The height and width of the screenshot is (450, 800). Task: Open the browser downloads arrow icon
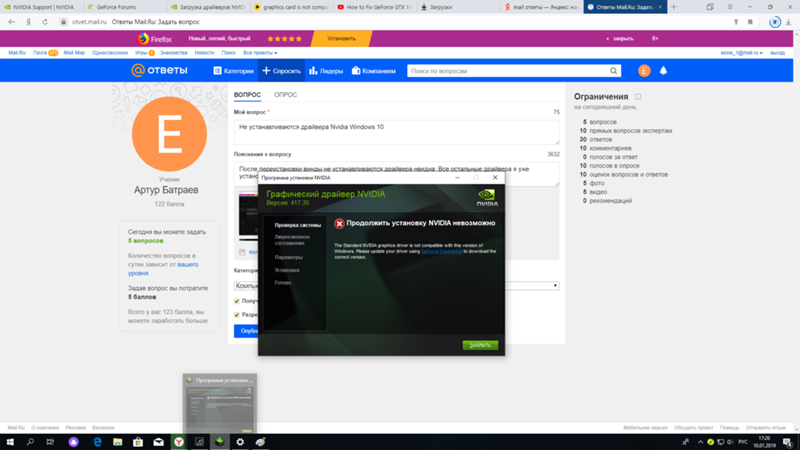pyautogui.click(x=788, y=22)
